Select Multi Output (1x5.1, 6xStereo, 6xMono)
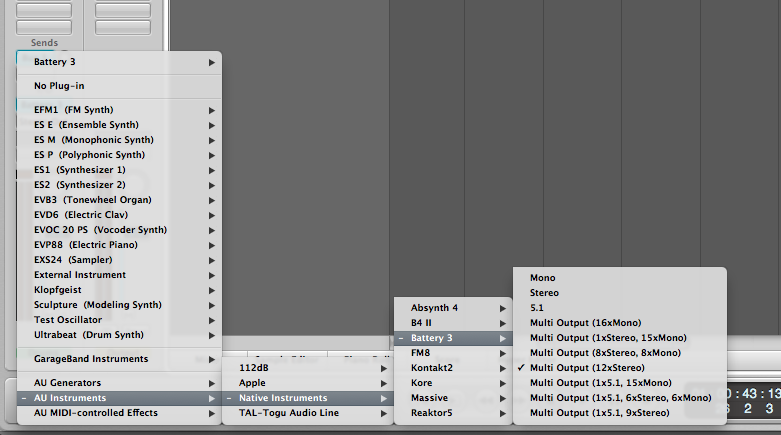Screen dimensions: 781x435 [x=620, y=398]
